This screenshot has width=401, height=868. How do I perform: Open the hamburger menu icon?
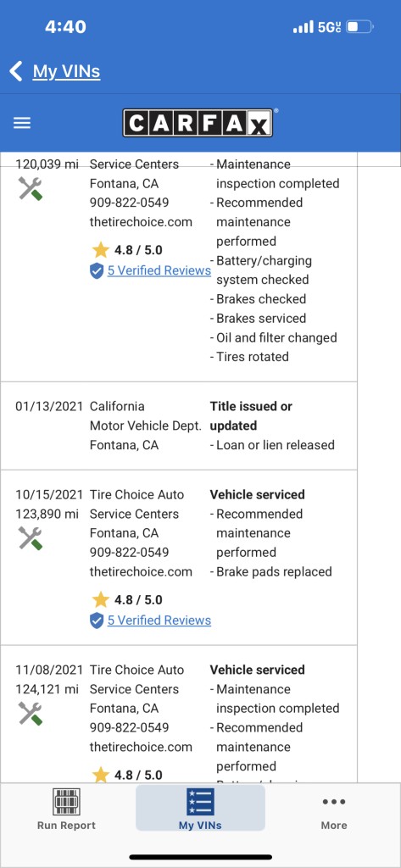pos(21,123)
